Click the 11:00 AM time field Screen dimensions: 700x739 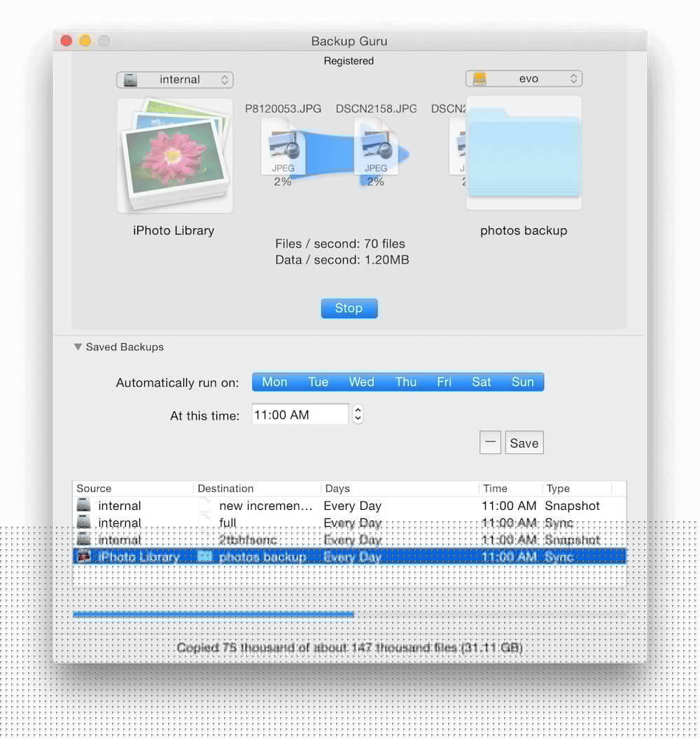click(300, 415)
